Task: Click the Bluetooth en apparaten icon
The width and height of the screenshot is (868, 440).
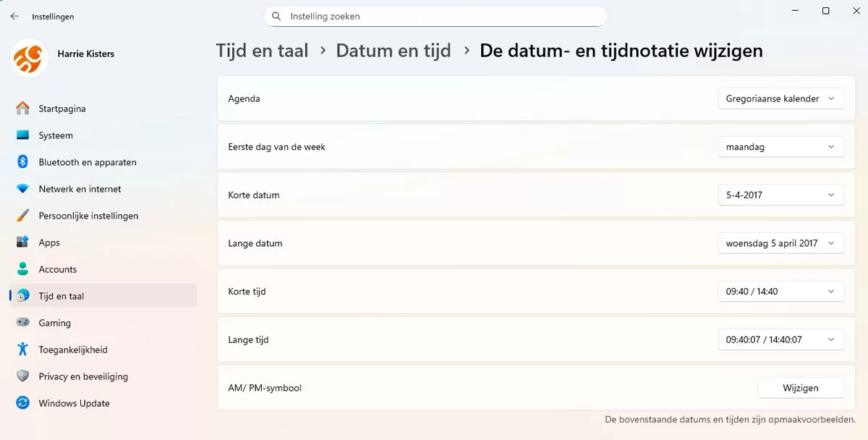Action: click(23, 162)
